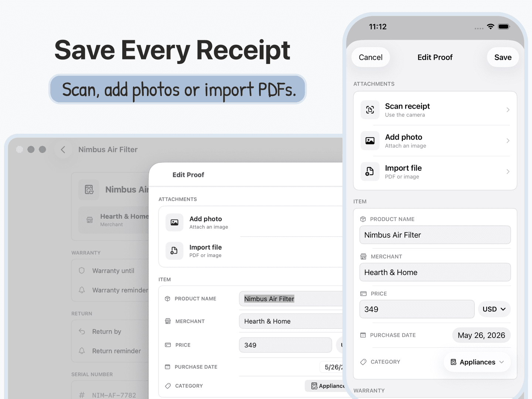Click the Return by arrow icon
The height and width of the screenshot is (399, 532).
pyautogui.click(x=82, y=331)
